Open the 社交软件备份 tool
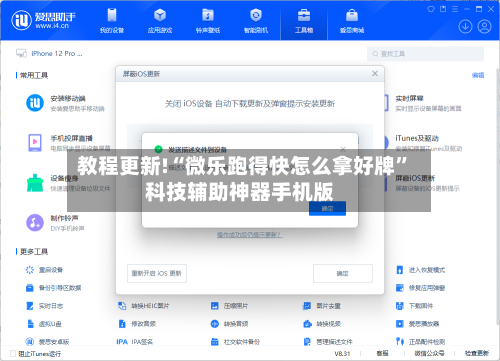 tap(235, 342)
